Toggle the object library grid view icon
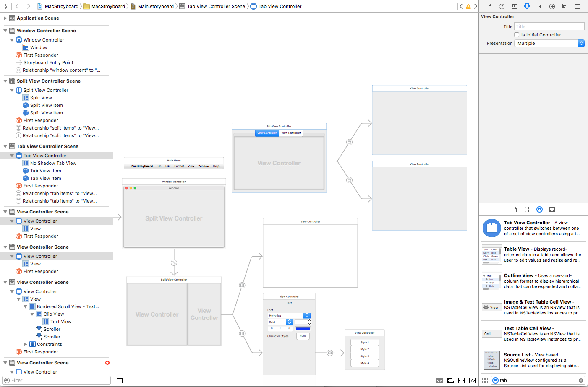 click(x=485, y=380)
